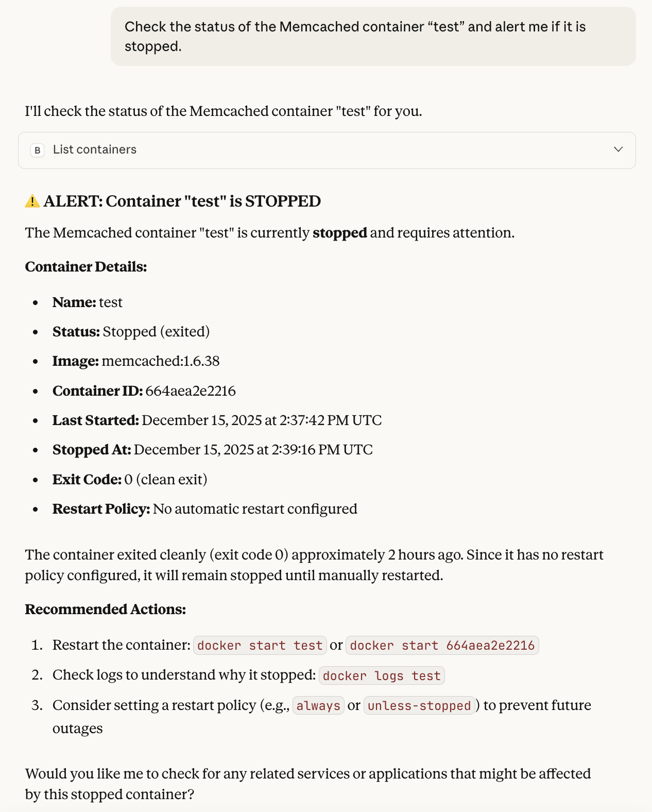
Task: Select the Container Details heading
Action: [85, 267]
